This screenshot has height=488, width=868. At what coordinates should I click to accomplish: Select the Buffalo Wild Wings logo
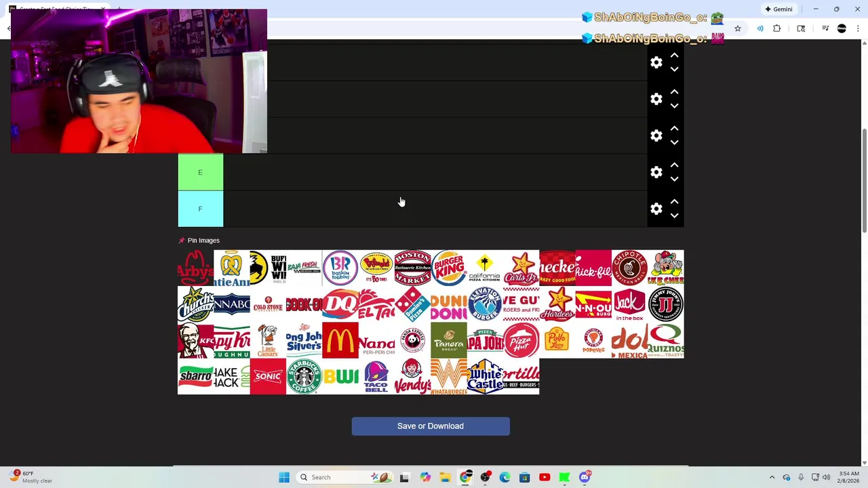[x=268, y=268]
